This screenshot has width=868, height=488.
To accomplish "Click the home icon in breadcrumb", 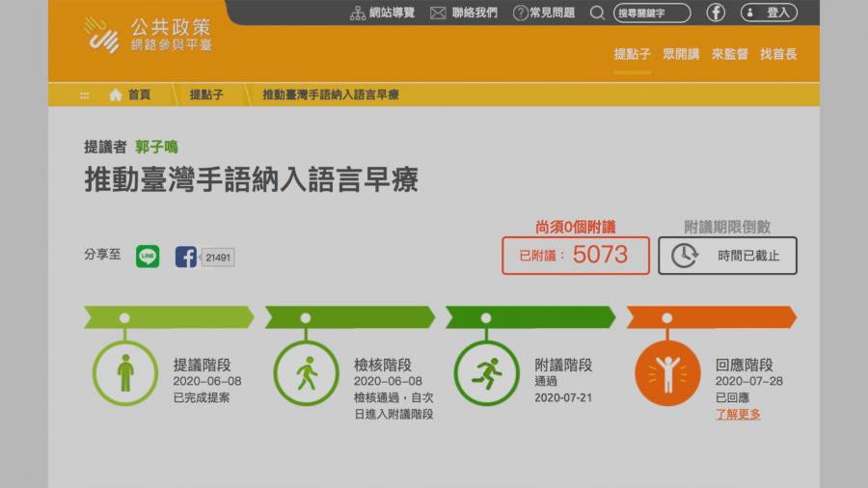I will [116, 95].
